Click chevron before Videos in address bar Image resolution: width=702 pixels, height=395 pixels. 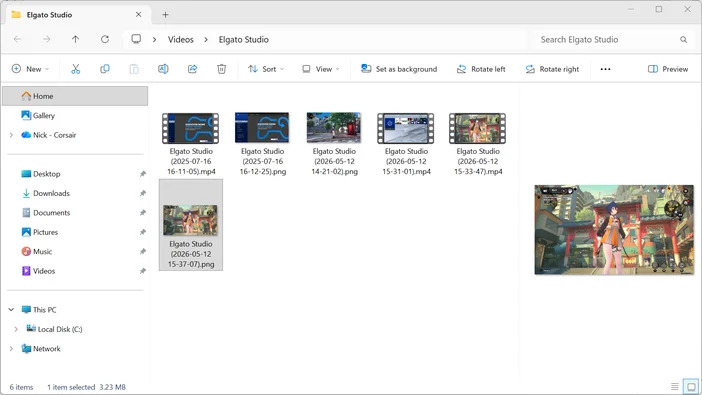(154, 39)
